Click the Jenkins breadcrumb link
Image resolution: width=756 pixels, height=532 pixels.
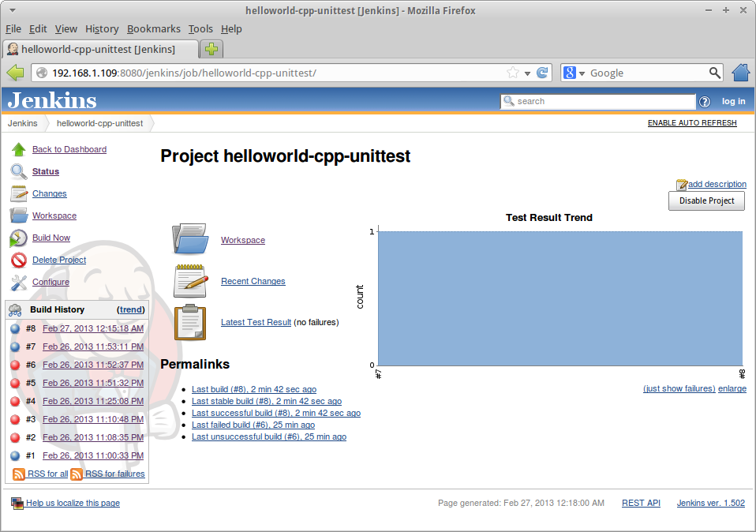click(x=23, y=123)
